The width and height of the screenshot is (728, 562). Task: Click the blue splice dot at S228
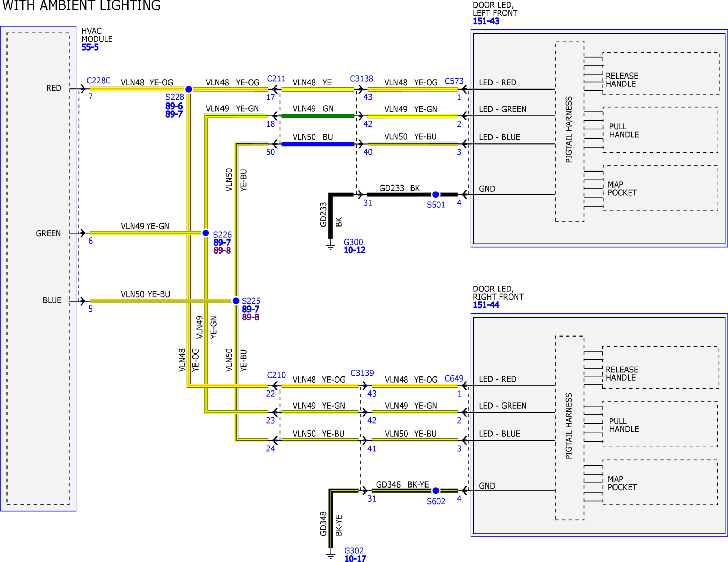188,89
